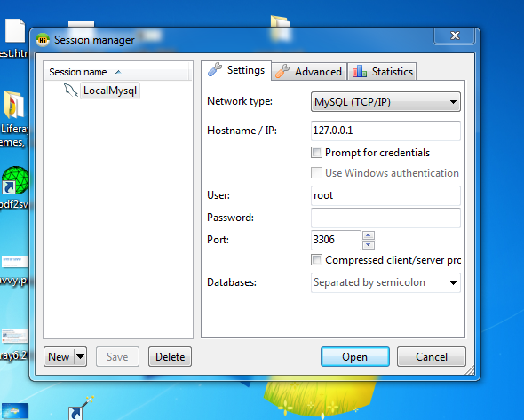Expand the Databases dropdown arrow
Image resolution: width=524 pixels, height=420 pixels.
coord(453,283)
